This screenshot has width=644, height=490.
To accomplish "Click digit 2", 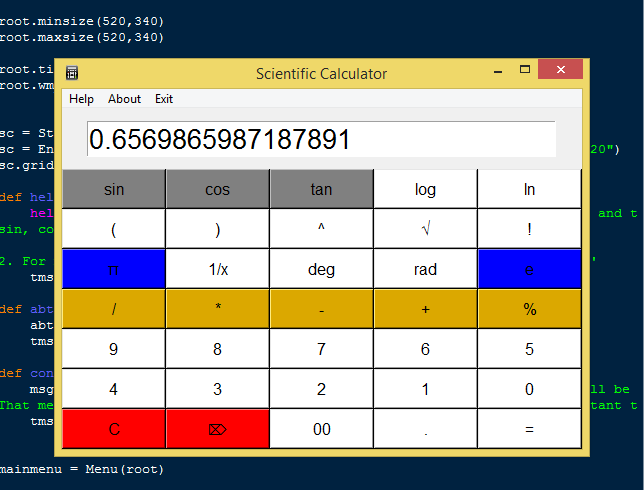I will tap(322, 389).
